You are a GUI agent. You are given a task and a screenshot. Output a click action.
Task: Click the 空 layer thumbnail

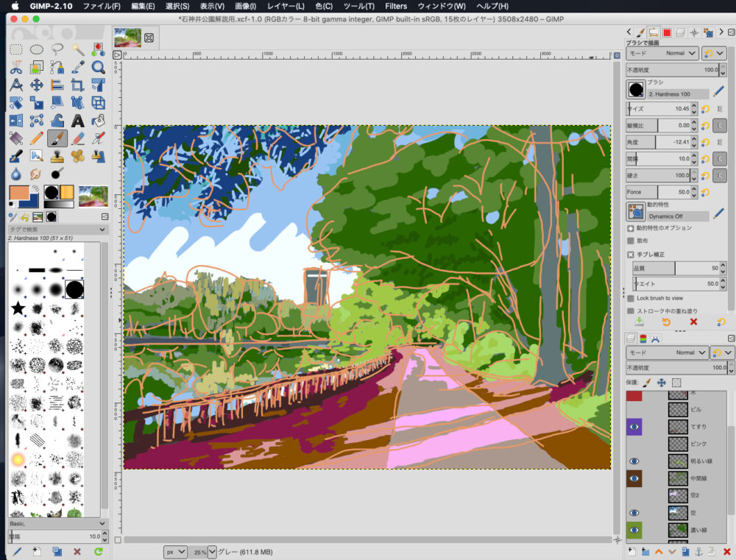click(678, 512)
